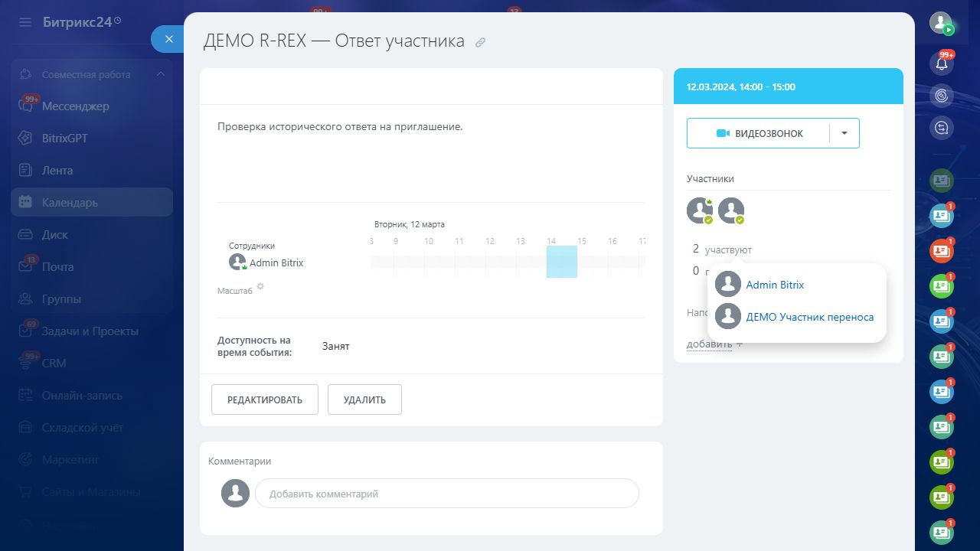Open notifications bell icon

tap(942, 64)
